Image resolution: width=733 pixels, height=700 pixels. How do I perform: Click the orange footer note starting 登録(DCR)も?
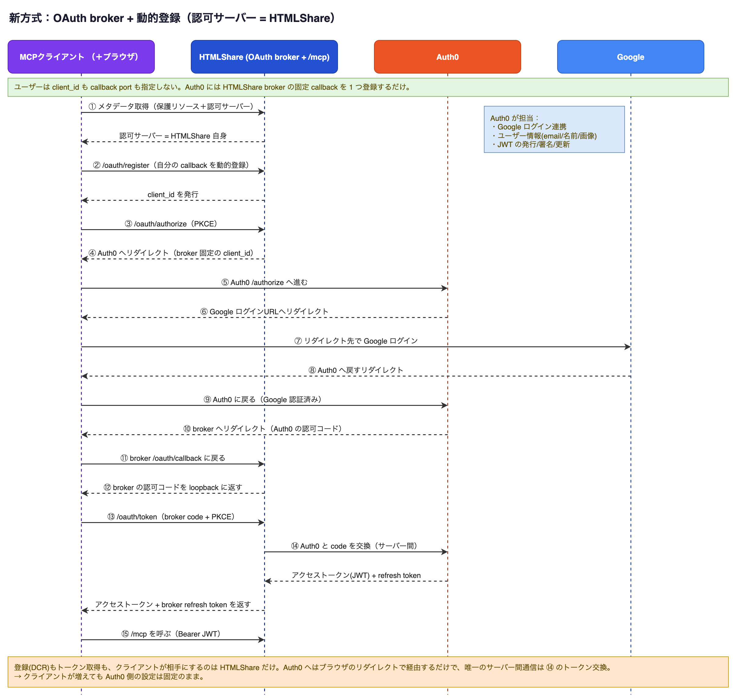(x=368, y=672)
